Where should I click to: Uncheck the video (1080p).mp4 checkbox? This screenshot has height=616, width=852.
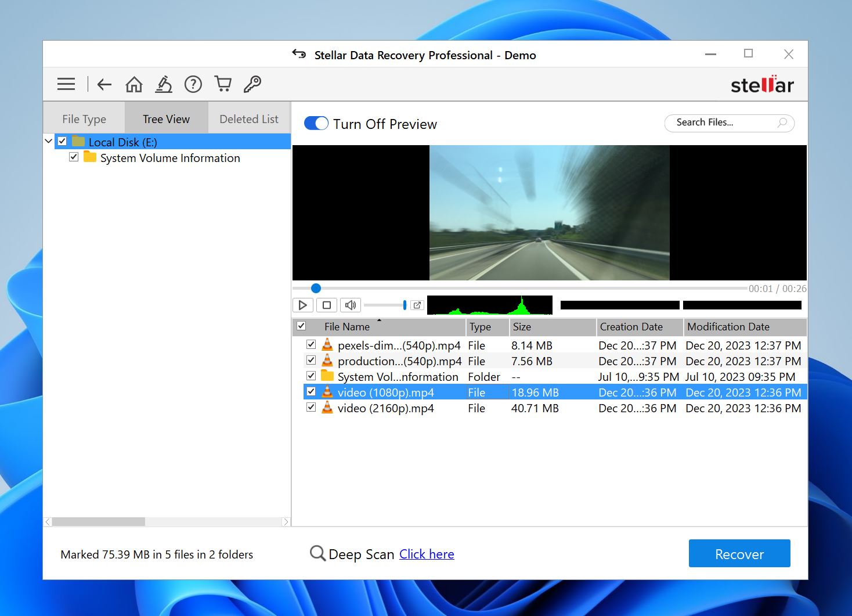(x=311, y=391)
